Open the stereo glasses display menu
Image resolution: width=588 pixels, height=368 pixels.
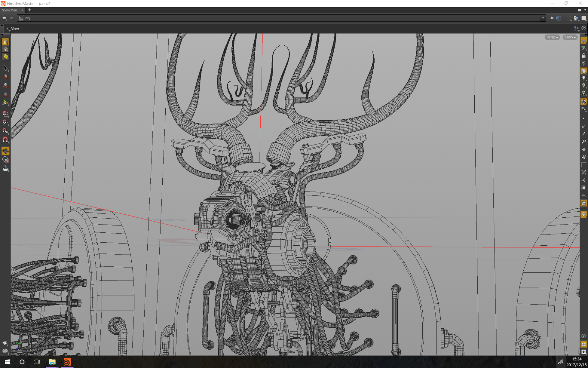584,109
